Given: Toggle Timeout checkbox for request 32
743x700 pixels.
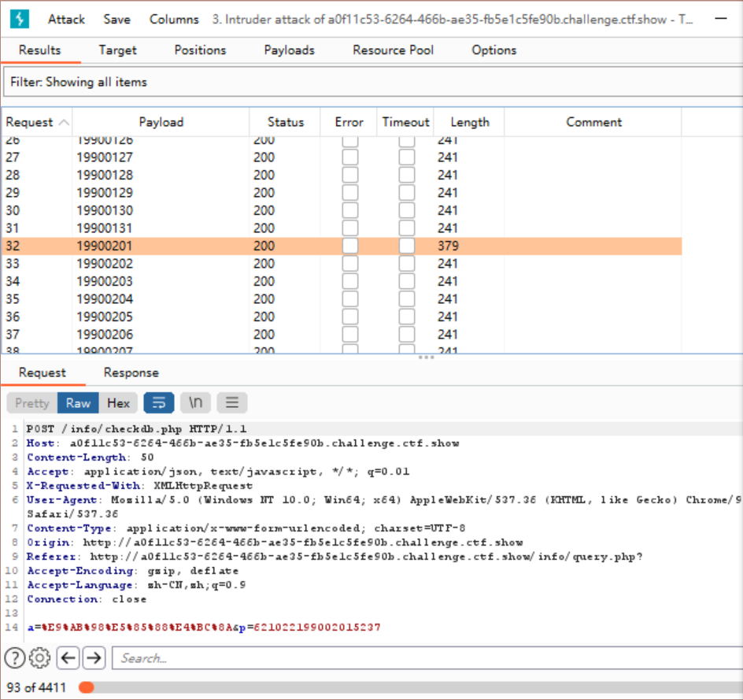Looking at the screenshot, I should (407, 246).
